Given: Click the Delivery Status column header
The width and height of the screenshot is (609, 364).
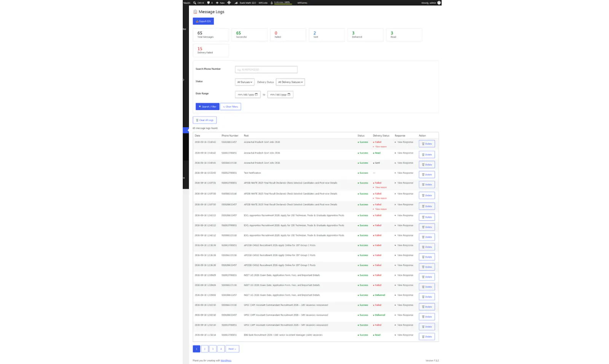Looking at the screenshot, I should coord(381,136).
